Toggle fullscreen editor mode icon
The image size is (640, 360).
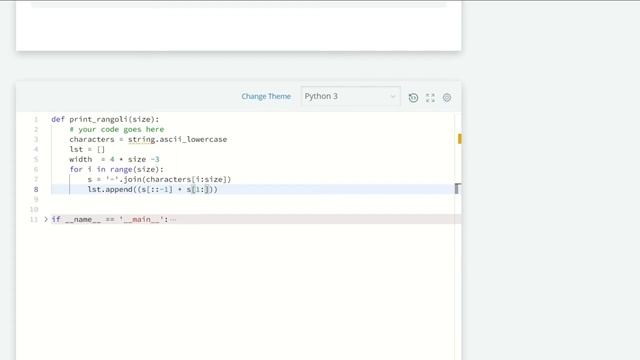(430, 98)
